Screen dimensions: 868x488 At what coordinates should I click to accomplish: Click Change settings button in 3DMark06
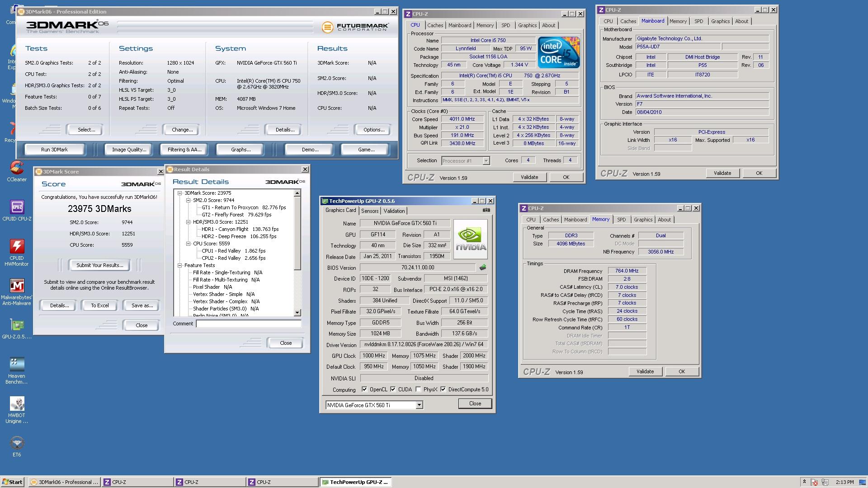[182, 130]
